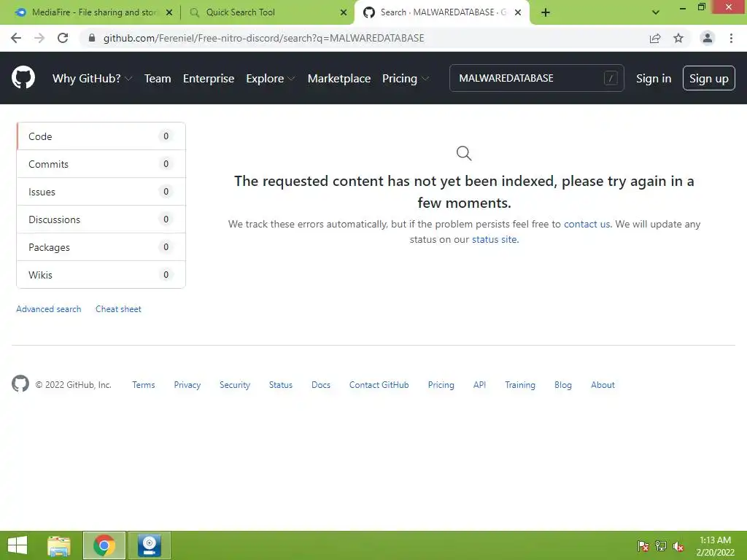Click the GitHub logo in the footer
The width and height of the screenshot is (747, 560).
(20, 384)
